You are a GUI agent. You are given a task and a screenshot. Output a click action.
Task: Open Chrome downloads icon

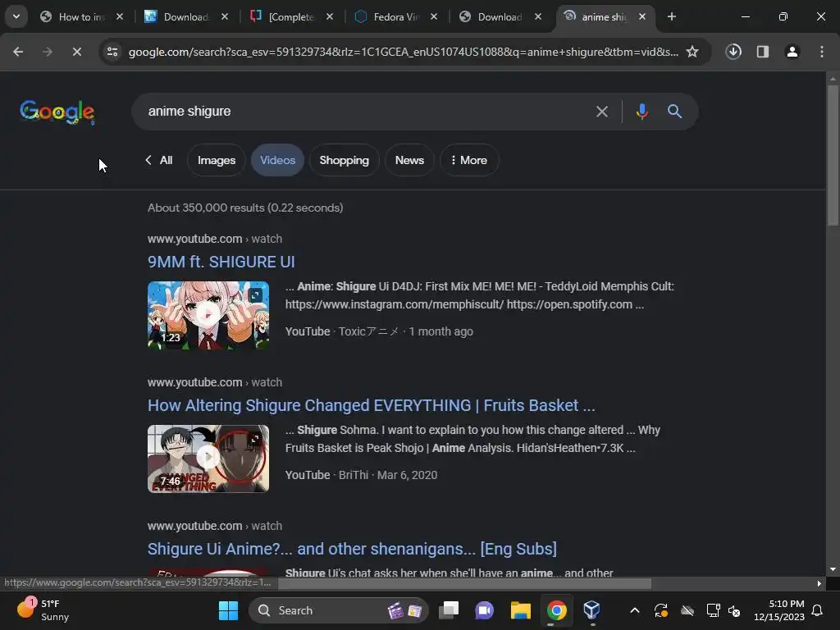click(x=733, y=52)
